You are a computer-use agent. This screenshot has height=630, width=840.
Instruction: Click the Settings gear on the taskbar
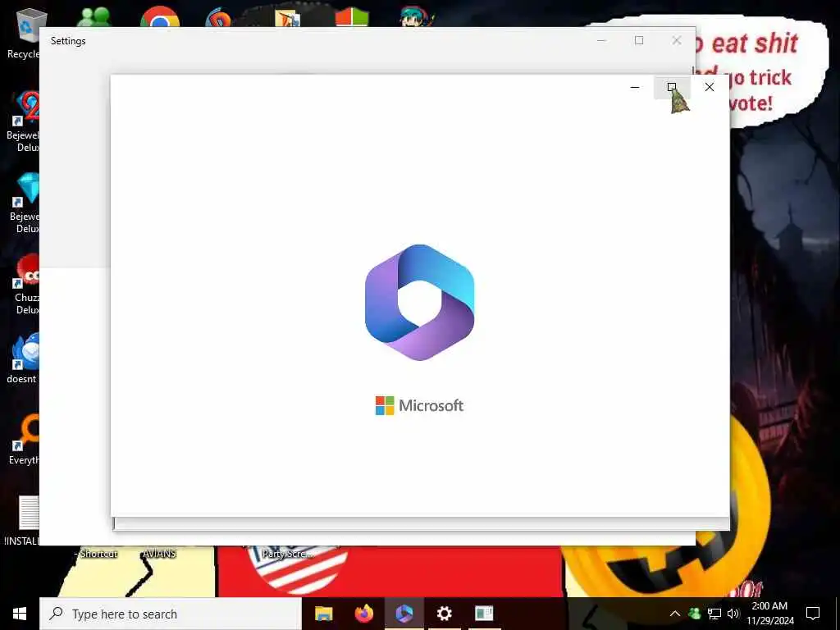point(444,614)
